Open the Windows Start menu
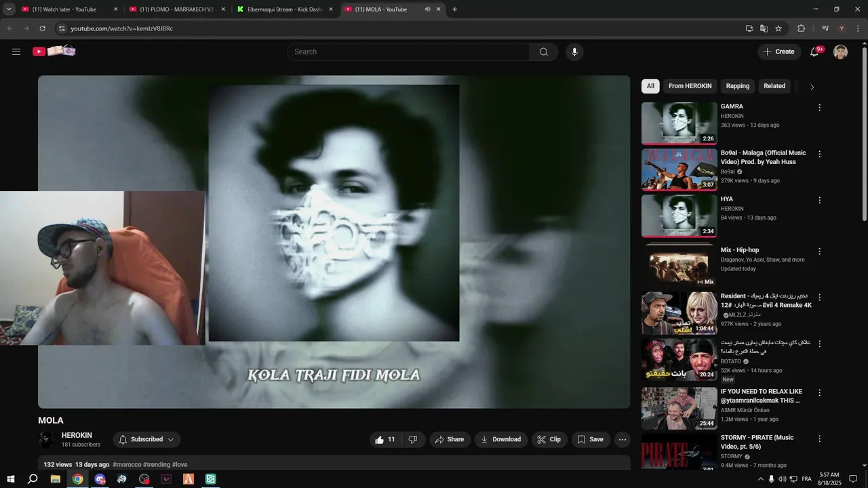The width and height of the screenshot is (868, 488). tap(10, 479)
